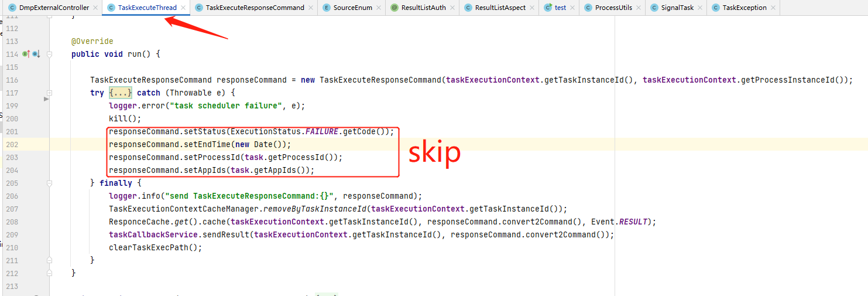The width and height of the screenshot is (868, 296).
Task: Click line number 202 in the gutter
Action: [x=12, y=144]
